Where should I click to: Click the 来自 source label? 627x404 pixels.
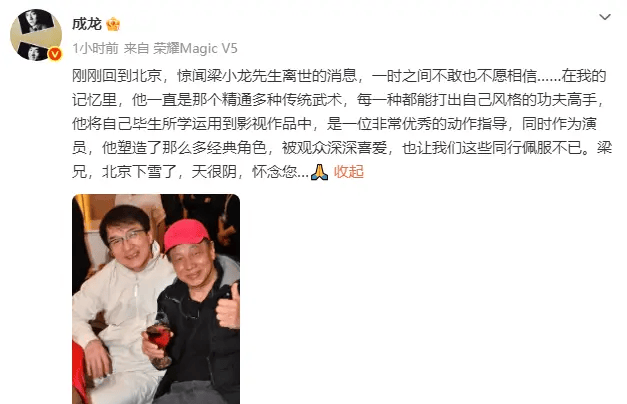pos(136,48)
